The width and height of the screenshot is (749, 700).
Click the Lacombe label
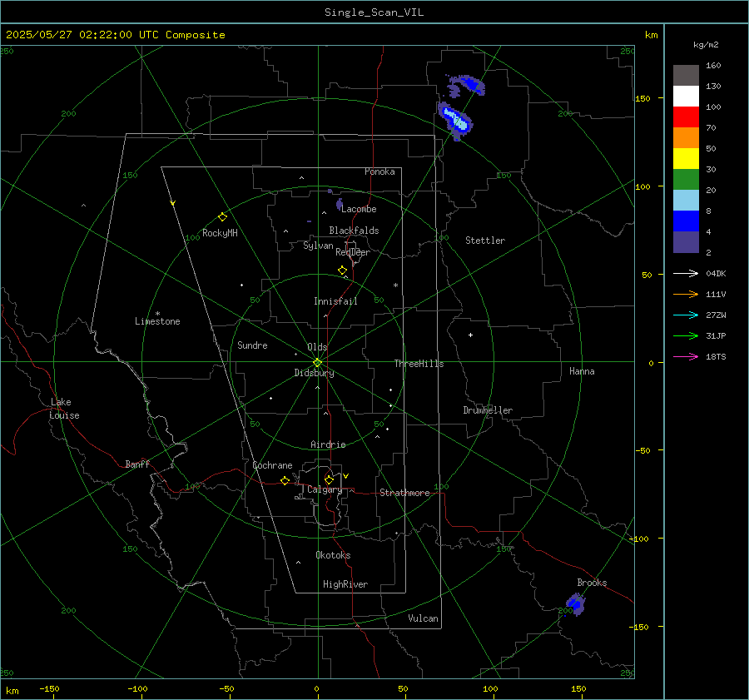(x=359, y=209)
